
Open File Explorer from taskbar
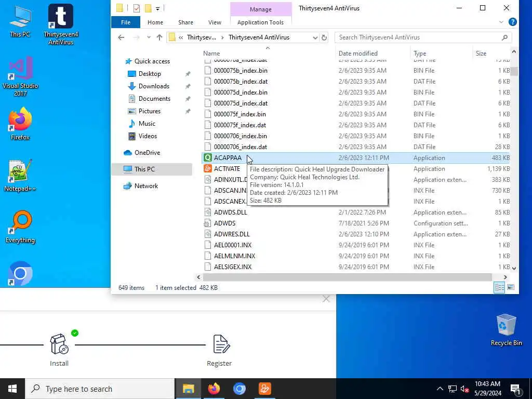pyautogui.click(x=188, y=389)
